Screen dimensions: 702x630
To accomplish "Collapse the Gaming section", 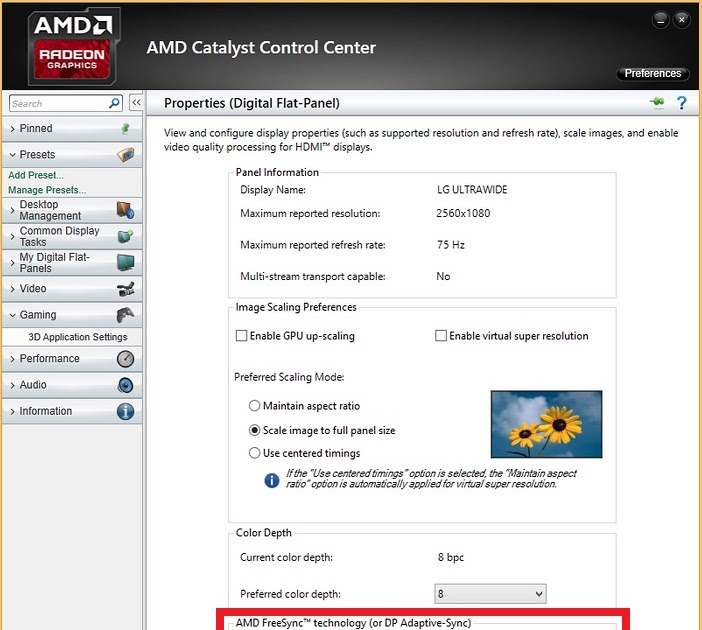I will [13, 315].
